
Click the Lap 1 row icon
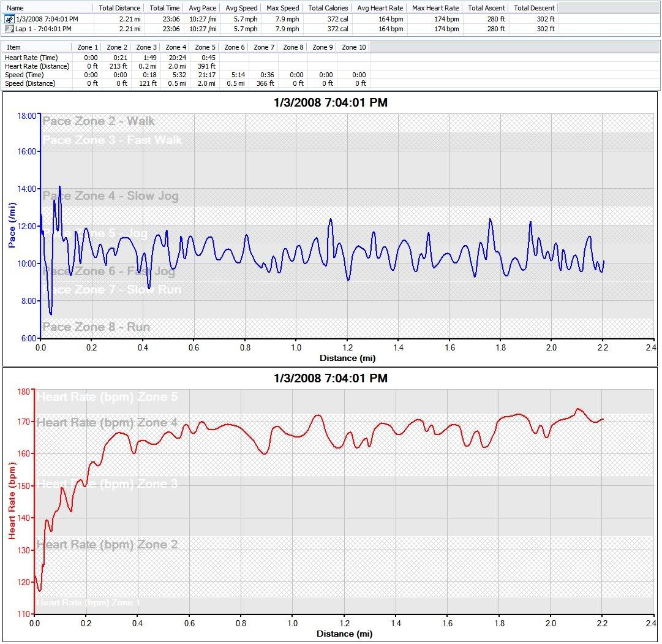[x=9, y=29]
